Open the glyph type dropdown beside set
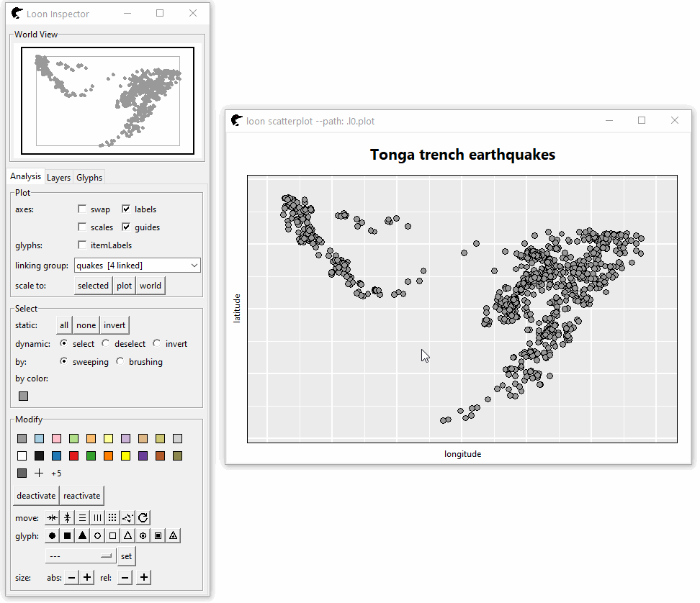 pyautogui.click(x=80, y=556)
